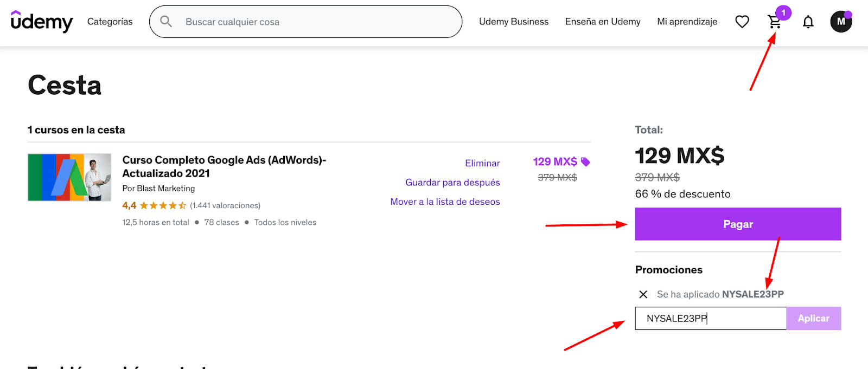Image resolution: width=868 pixels, height=369 pixels.
Task: Open the wishlist heart icon
Action: click(x=742, y=22)
